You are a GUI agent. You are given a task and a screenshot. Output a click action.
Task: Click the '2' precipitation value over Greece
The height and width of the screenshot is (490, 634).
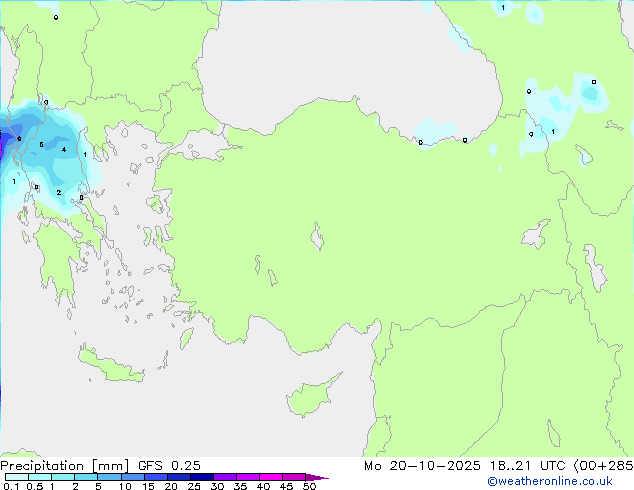click(59, 192)
